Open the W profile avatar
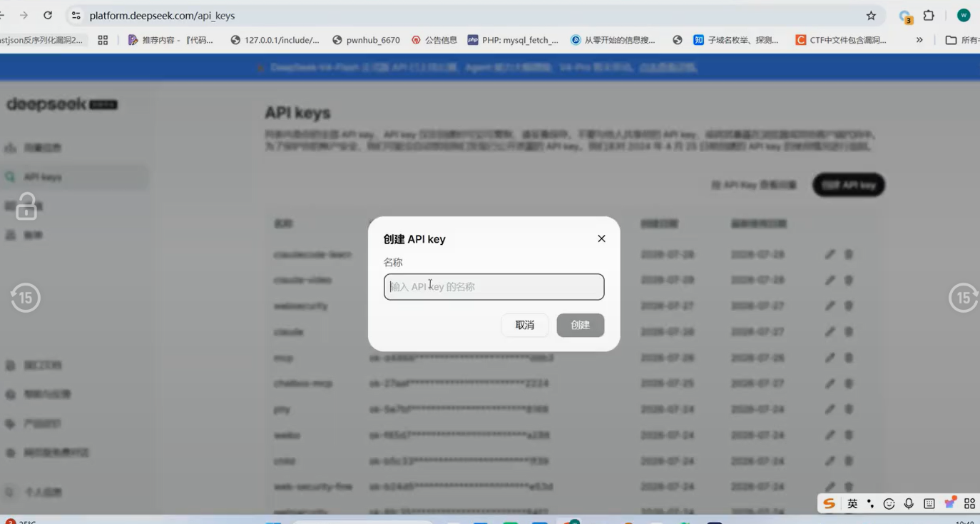The image size is (980, 524). click(x=964, y=15)
